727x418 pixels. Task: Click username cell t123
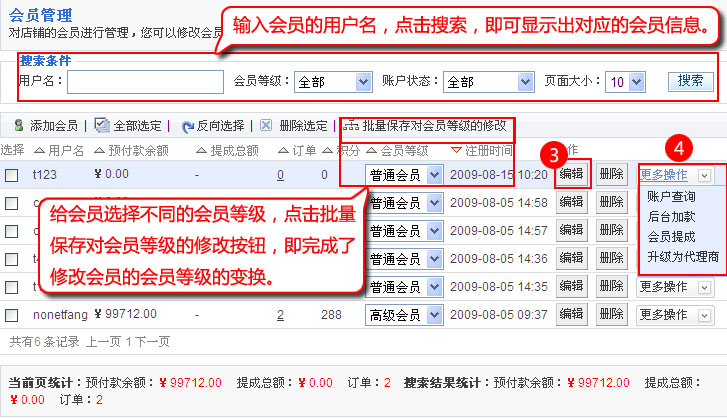[x=45, y=175]
